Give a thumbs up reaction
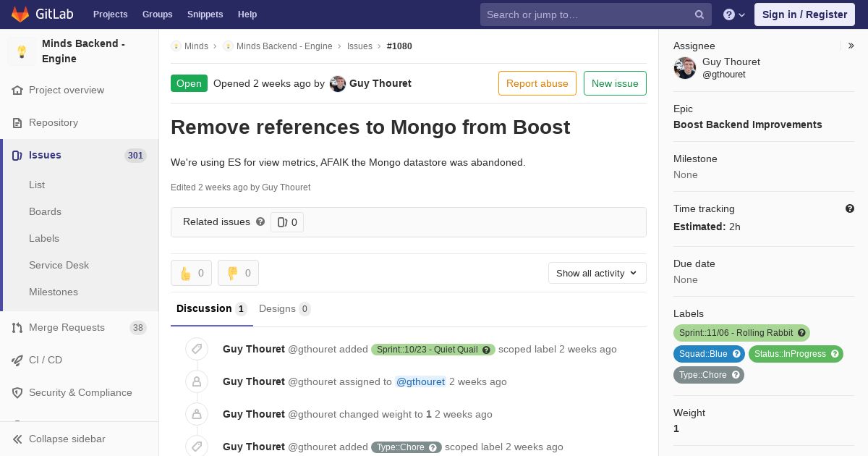 tap(191, 273)
